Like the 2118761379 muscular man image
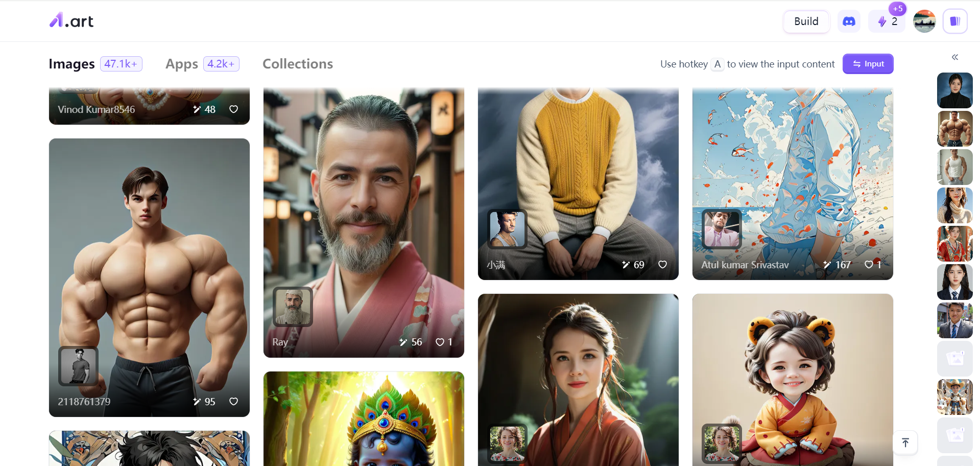Viewport: 980px width, 466px height. coord(233,402)
